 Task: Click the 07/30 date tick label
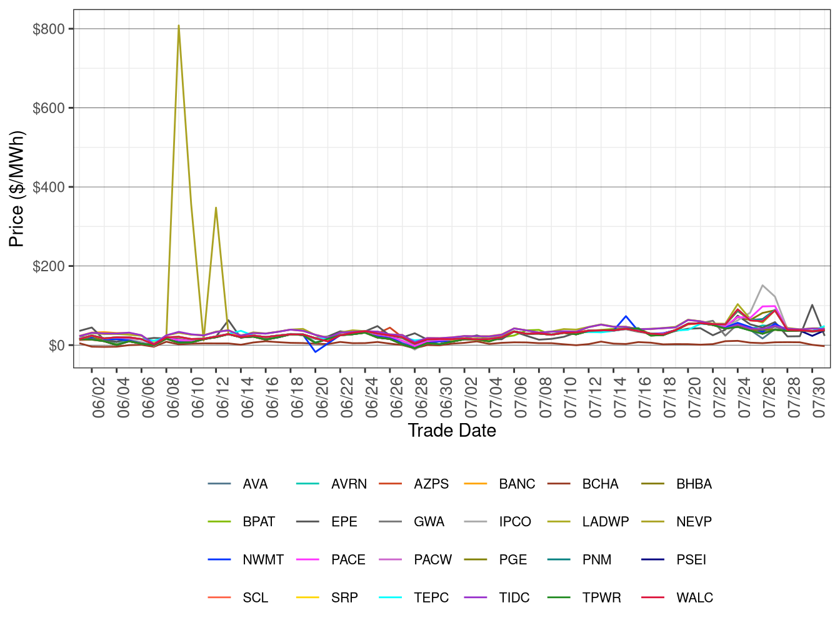tap(819, 396)
